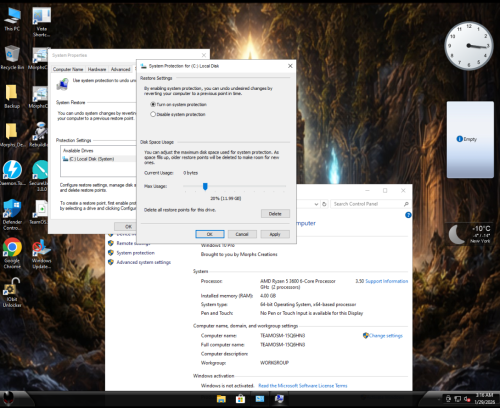Click the Max Usage slider handle
Viewport: 500px width, 408px height.
(x=205, y=187)
